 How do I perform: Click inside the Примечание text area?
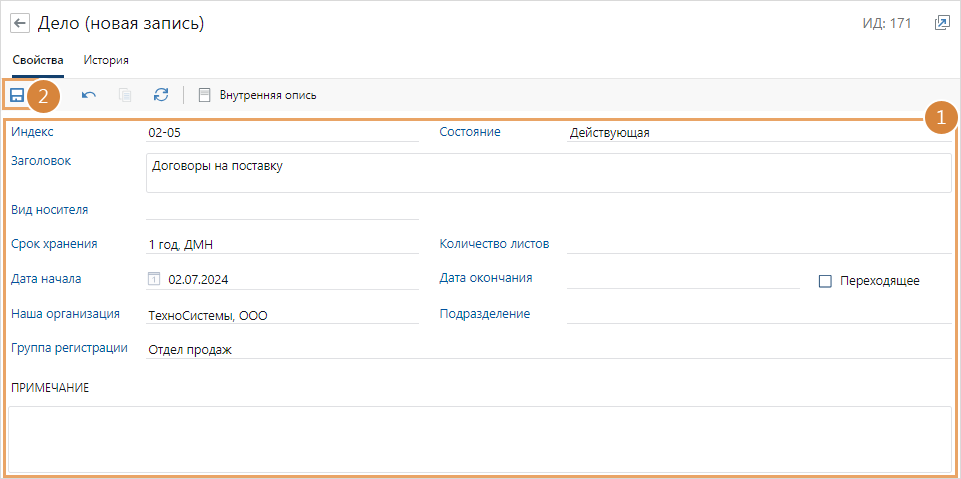(x=480, y=438)
